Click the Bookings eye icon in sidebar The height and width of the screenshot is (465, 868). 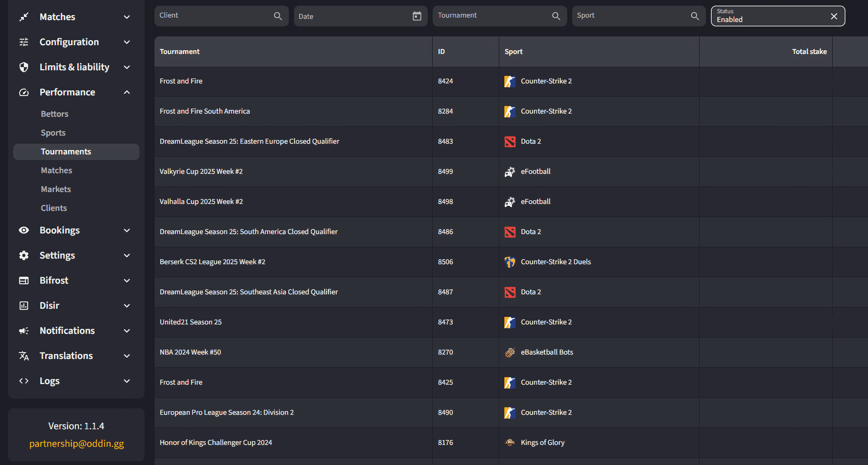tap(24, 230)
